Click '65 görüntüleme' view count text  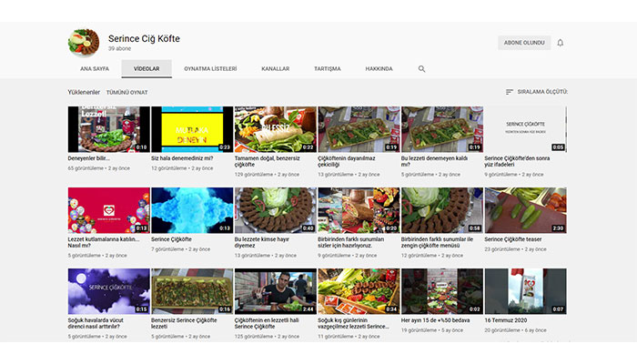pos(86,168)
